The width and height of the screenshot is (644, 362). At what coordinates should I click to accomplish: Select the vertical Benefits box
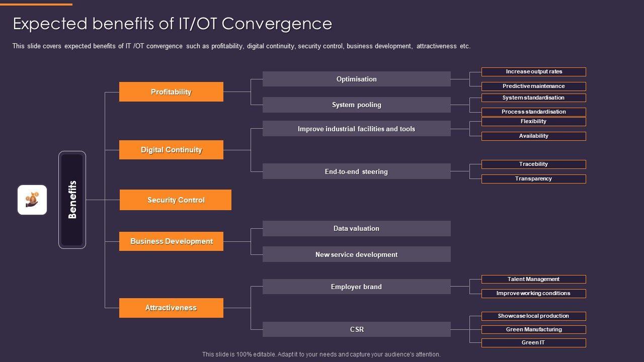(72, 200)
